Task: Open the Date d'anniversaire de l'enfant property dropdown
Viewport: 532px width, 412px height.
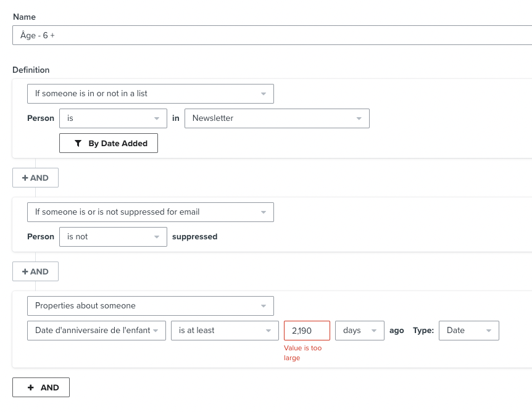Action: pyautogui.click(x=96, y=331)
